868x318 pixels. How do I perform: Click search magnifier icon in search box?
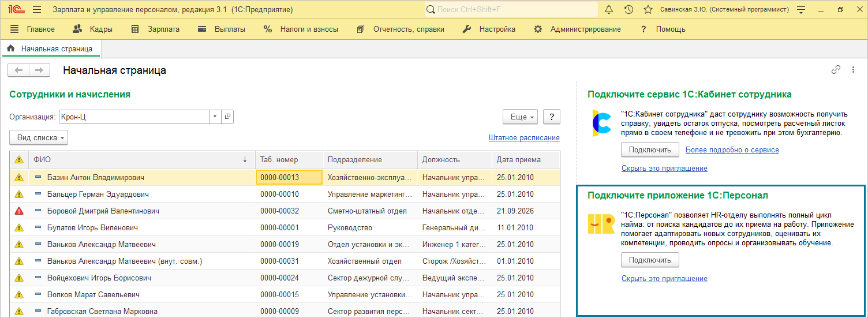tap(431, 10)
